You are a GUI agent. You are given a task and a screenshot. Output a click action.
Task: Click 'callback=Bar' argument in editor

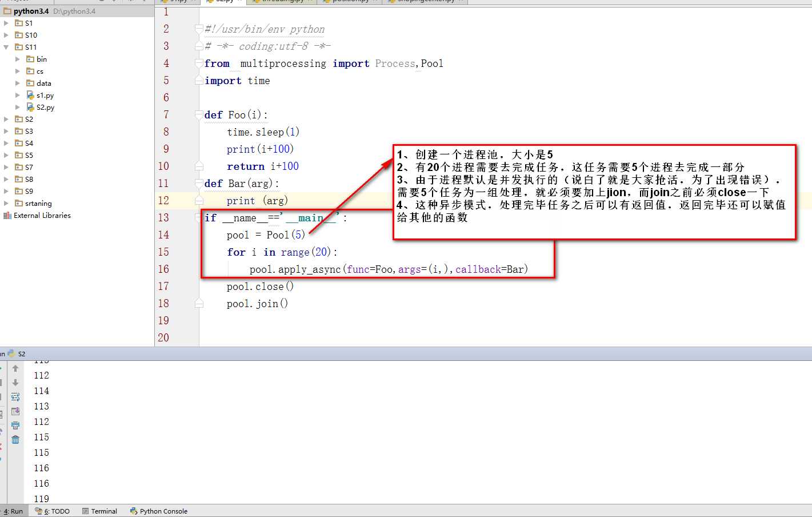click(489, 269)
